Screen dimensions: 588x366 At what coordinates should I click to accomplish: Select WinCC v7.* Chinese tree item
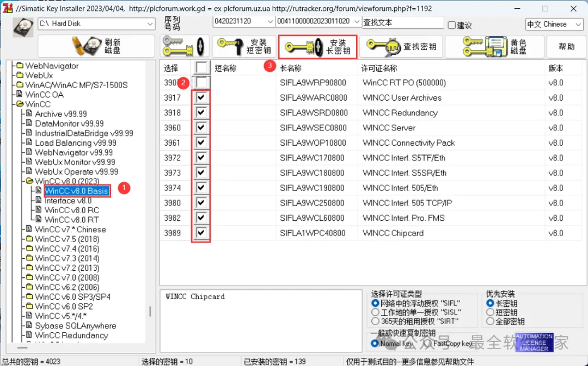70,229
